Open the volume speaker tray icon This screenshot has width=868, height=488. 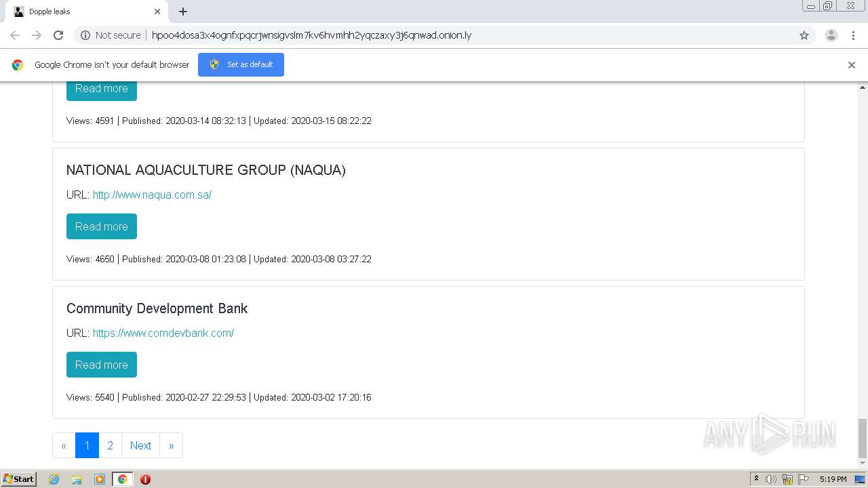771,479
